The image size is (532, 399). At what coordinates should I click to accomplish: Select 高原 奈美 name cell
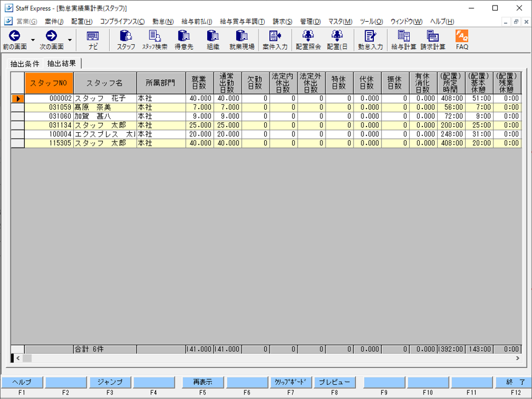tap(105, 107)
